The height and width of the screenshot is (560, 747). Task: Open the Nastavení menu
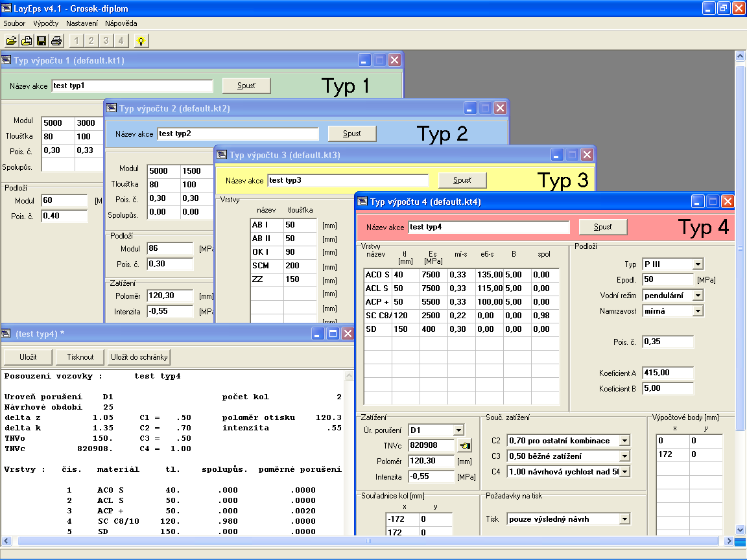point(82,23)
